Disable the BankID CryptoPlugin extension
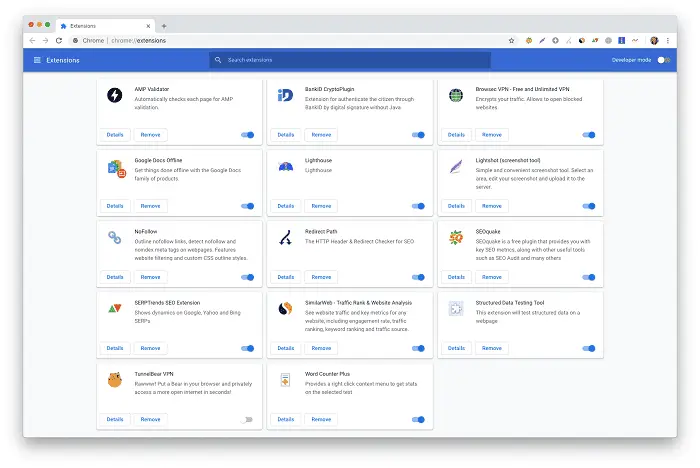Screen dimensions: 700x468 [418, 135]
